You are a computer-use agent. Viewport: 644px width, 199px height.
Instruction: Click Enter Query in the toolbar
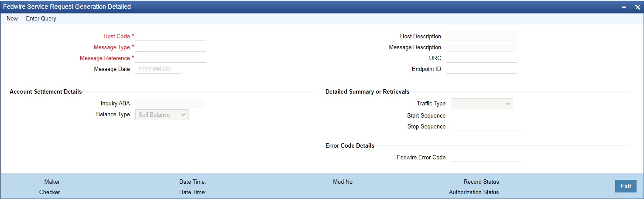(41, 19)
